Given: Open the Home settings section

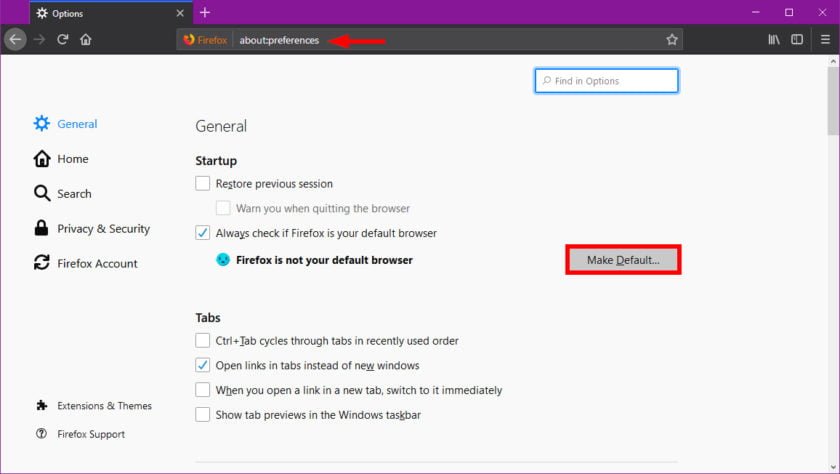Looking at the screenshot, I should point(72,159).
